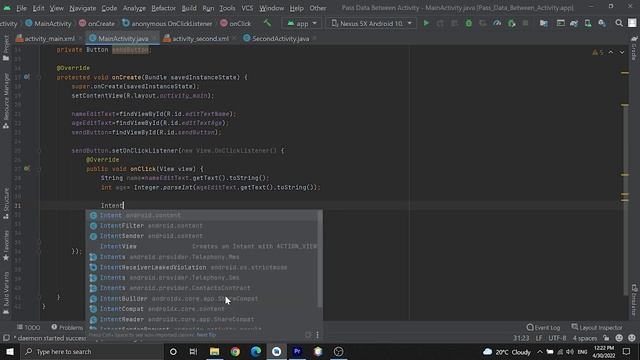Open the Analyze menu
This screenshot has width=640, height=360.
point(134,8)
